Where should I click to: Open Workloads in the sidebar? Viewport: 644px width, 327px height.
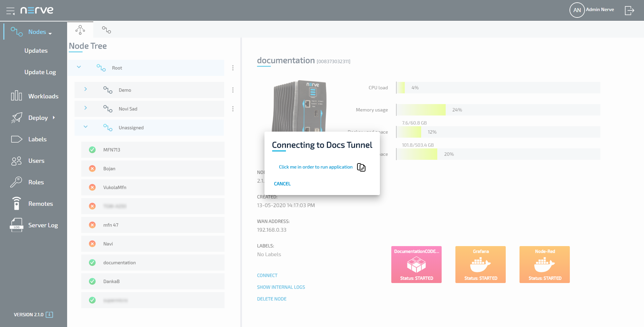click(43, 96)
